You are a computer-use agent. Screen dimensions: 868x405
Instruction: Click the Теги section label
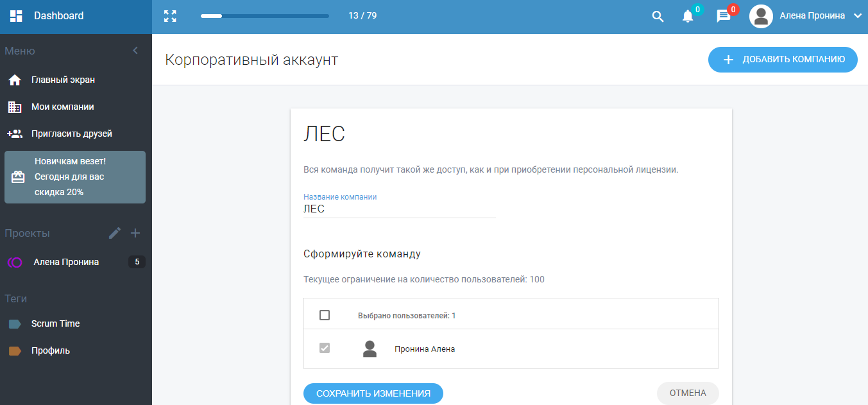pos(16,298)
